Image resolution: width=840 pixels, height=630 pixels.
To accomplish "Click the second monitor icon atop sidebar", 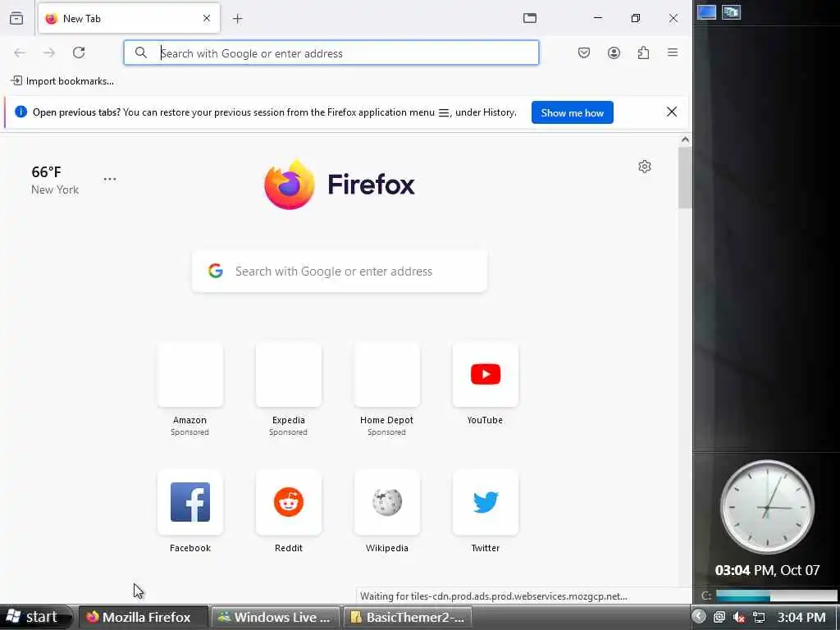I will click(x=731, y=11).
